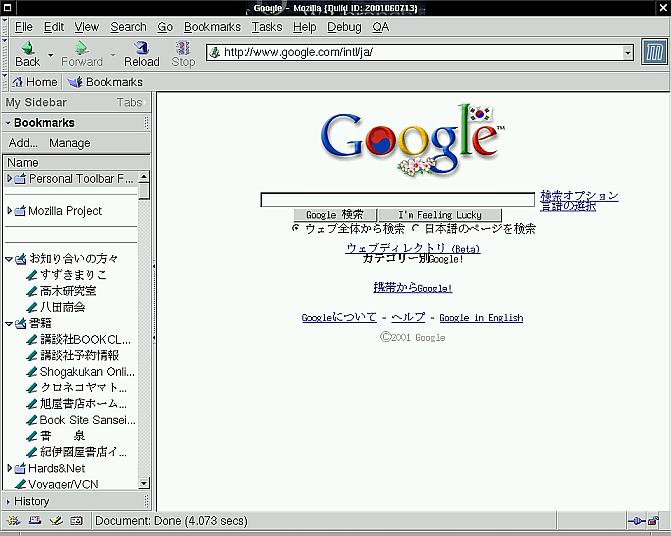This screenshot has width=671, height=536.
Task: Click the Name column header
Action: tap(77, 163)
